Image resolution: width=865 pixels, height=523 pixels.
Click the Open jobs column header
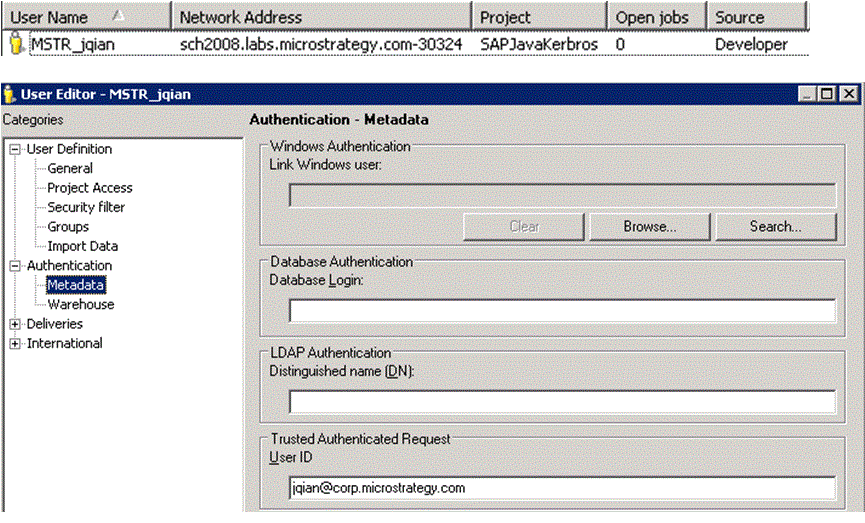(x=656, y=17)
